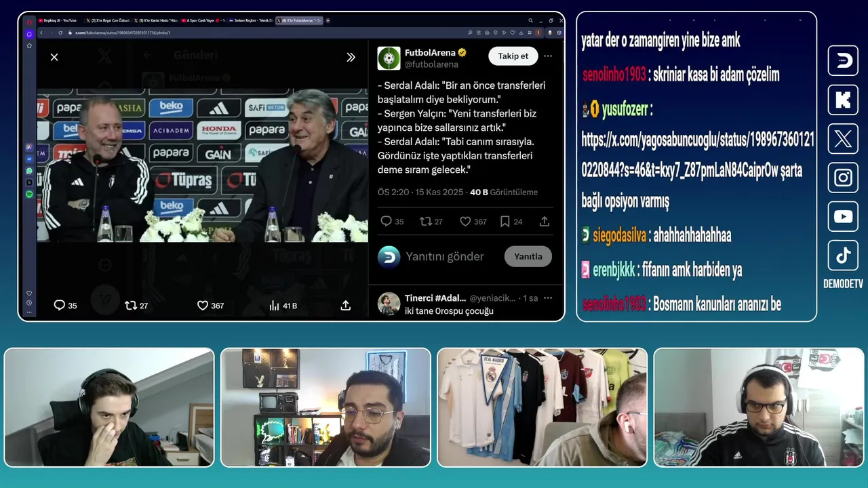Open the Instagram icon in the social column
Viewport: 868px width, 488px height.
pos(843,178)
